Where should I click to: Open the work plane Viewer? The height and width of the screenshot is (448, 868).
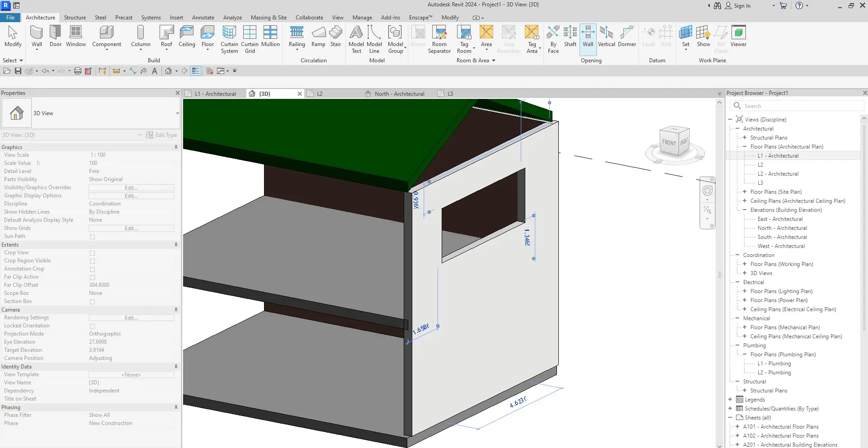pos(738,36)
